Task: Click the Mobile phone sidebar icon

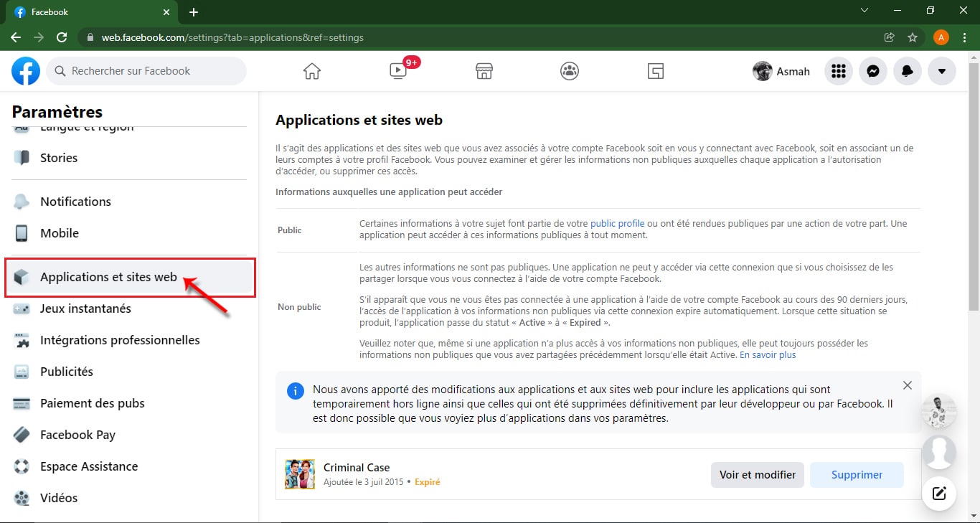Action: (22, 233)
